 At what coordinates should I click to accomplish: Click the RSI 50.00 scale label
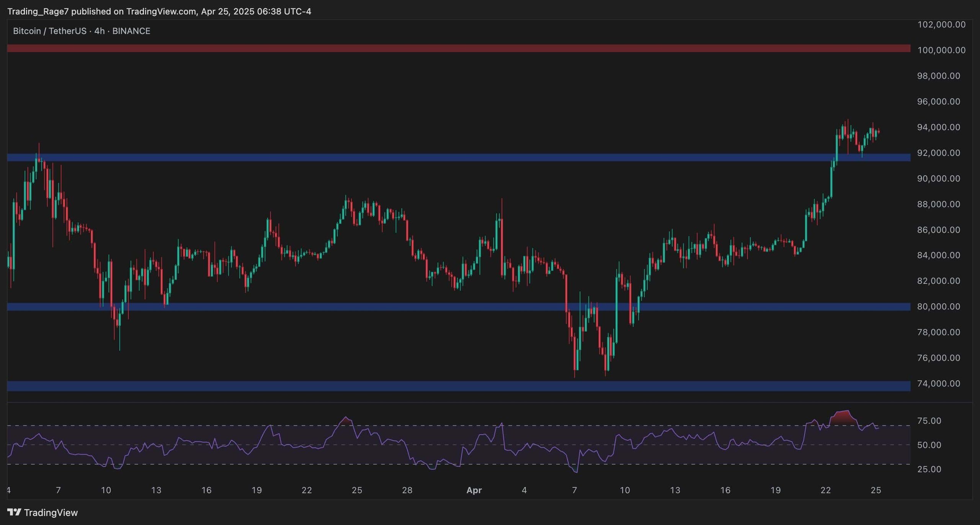pos(929,445)
